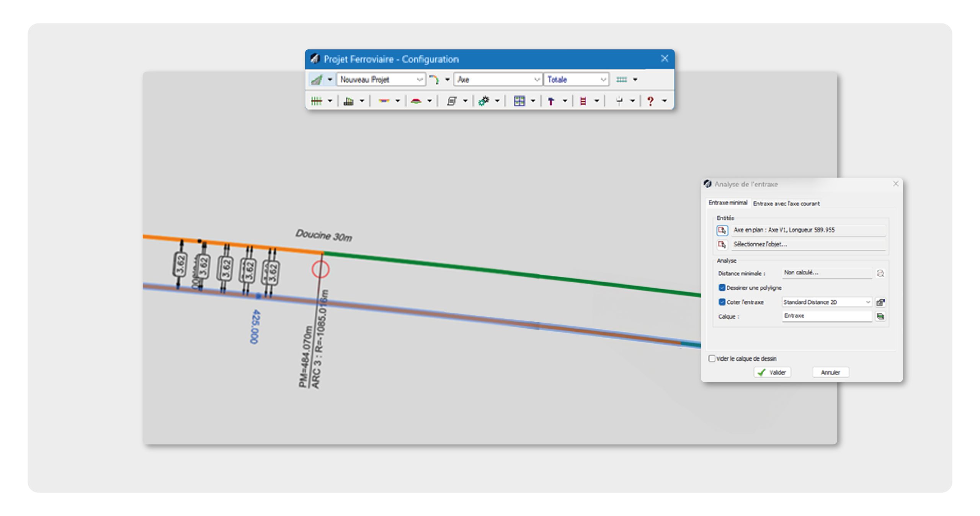
Task: Toggle the Coter l'entraxe checkbox
Action: 722,302
